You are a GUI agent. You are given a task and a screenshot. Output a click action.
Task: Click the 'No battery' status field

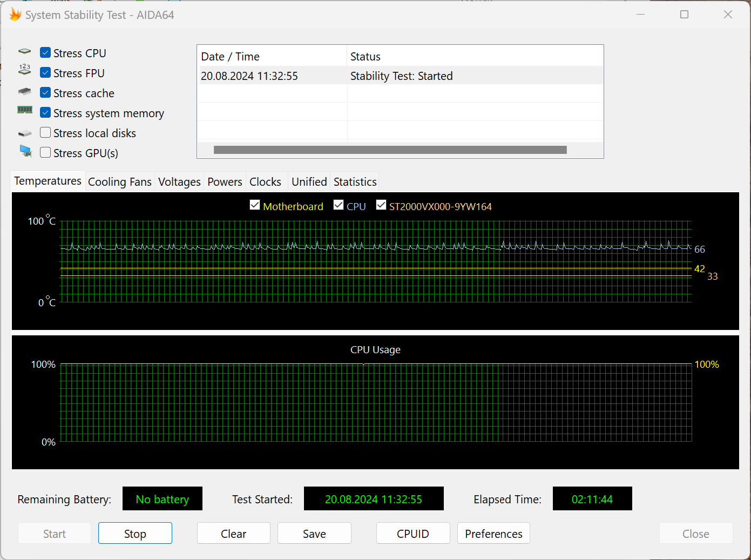coord(163,499)
